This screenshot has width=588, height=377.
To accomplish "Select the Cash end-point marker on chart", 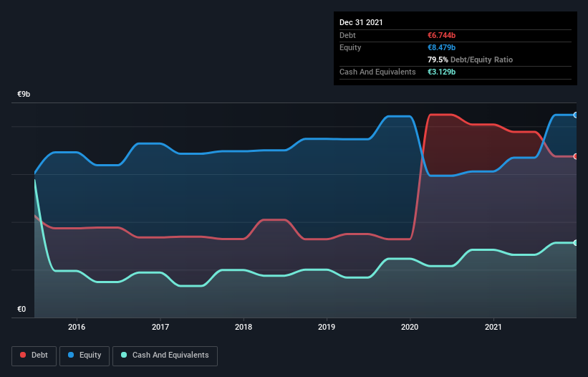I will coord(576,243).
